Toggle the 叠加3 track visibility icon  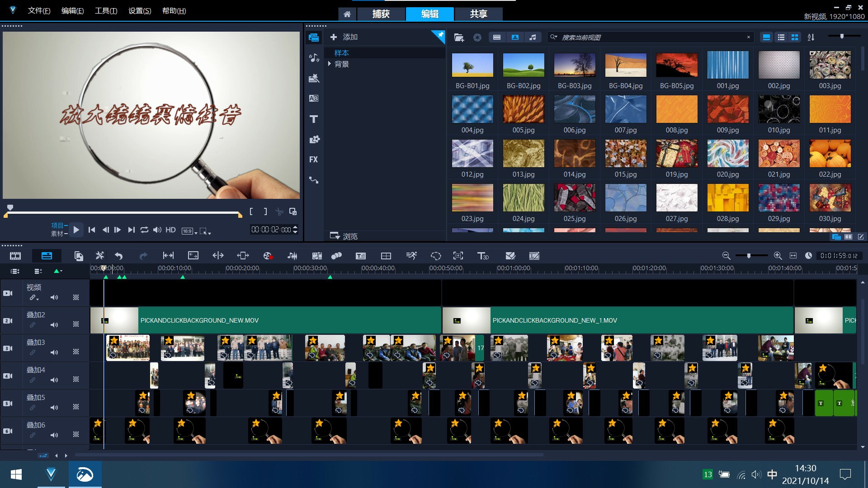point(8,348)
